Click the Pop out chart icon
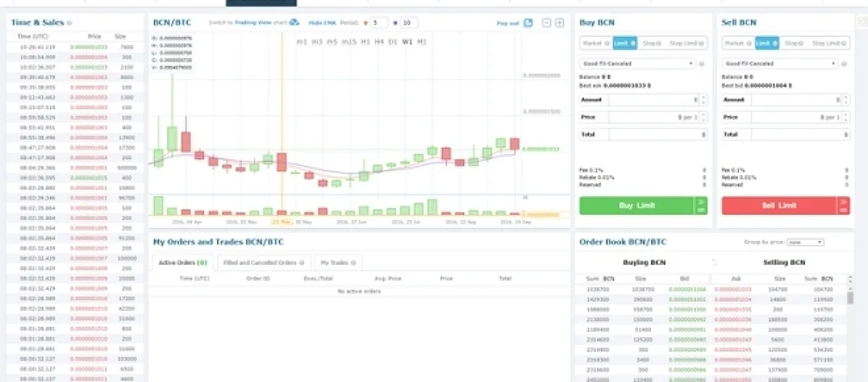Viewport: 868px width, 382px height. click(528, 23)
